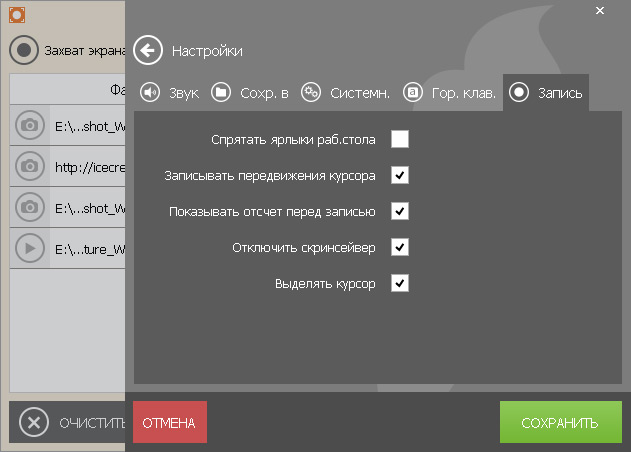Click the Захват экрана label
The image size is (631, 452).
(x=85, y=51)
